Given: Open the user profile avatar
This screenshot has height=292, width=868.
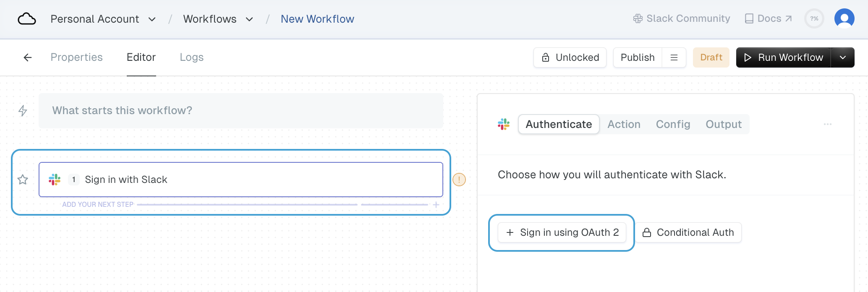Looking at the screenshot, I should coord(844,18).
